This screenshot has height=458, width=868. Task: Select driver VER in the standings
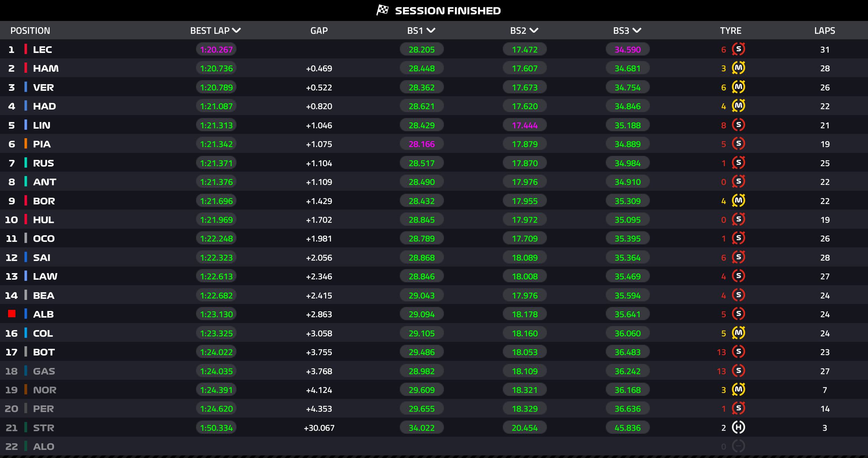pos(43,87)
